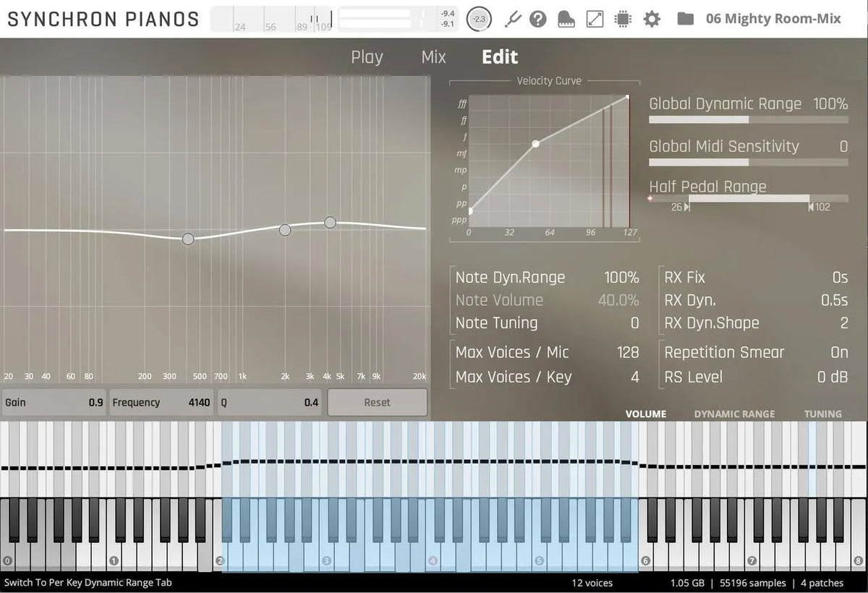Click the tuning fork icon
The image size is (868, 593).
pos(512,19)
